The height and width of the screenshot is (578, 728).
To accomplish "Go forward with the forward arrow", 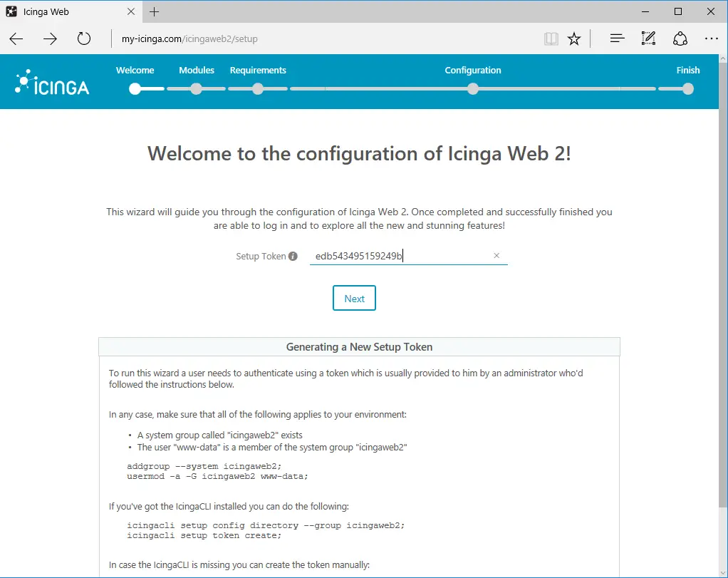I will tap(50, 39).
